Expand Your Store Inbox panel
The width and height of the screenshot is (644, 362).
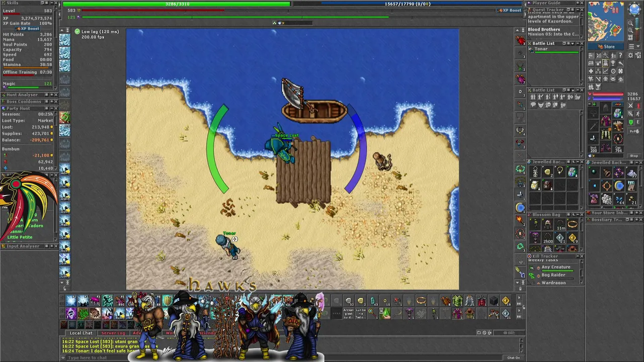pyautogui.click(x=636, y=213)
